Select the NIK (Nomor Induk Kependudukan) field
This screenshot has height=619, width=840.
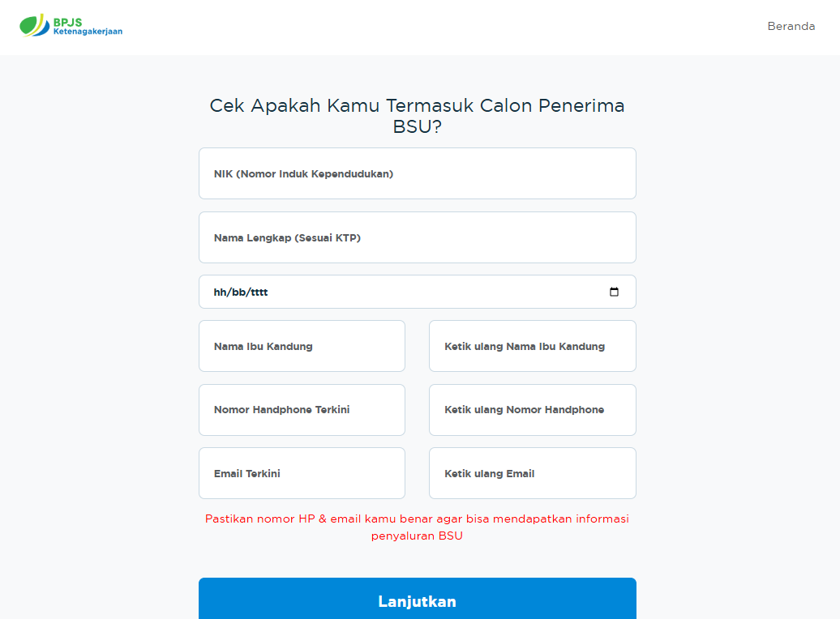click(x=417, y=173)
